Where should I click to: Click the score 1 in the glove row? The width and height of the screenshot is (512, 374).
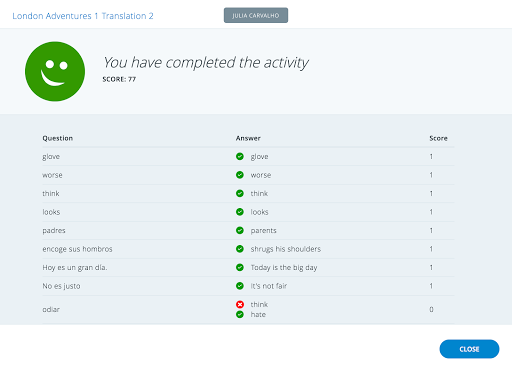point(431,156)
